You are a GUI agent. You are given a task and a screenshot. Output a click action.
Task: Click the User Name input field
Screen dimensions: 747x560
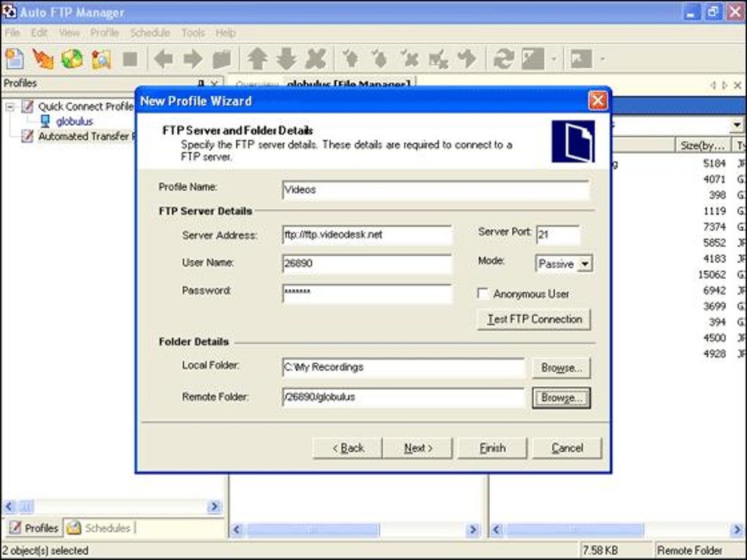click(367, 264)
